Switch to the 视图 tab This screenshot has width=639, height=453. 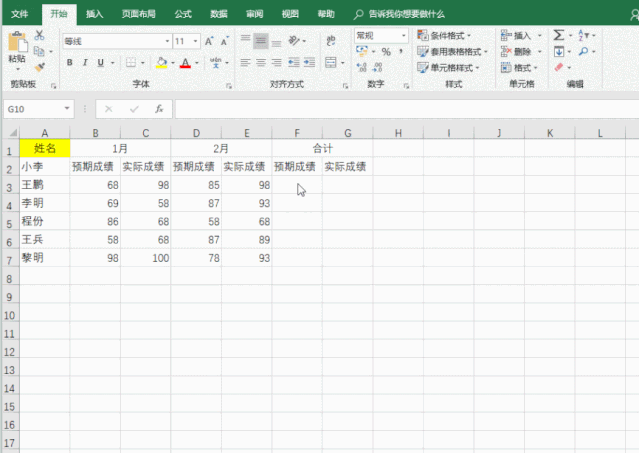(x=290, y=14)
